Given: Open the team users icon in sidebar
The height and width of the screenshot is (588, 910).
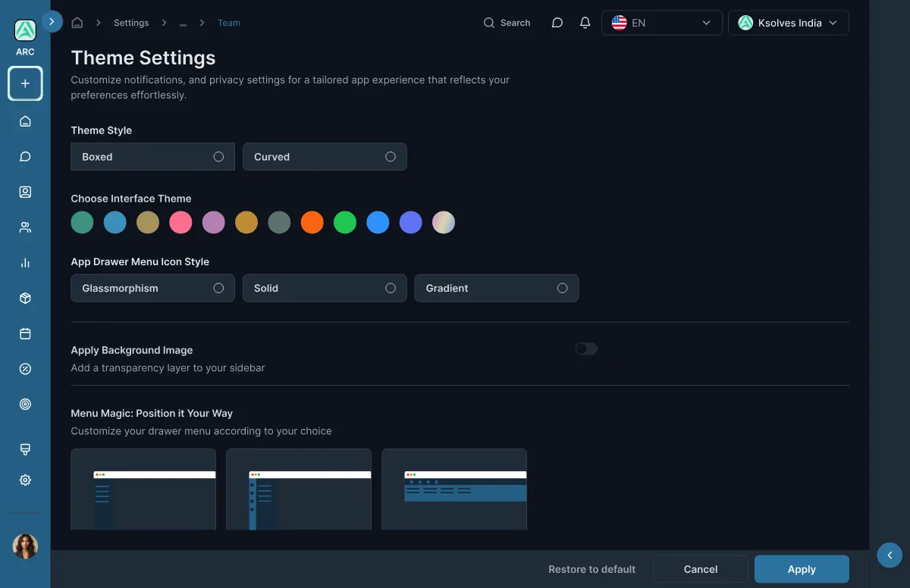Looking at the screenshot, I should (x=25, y=227).
